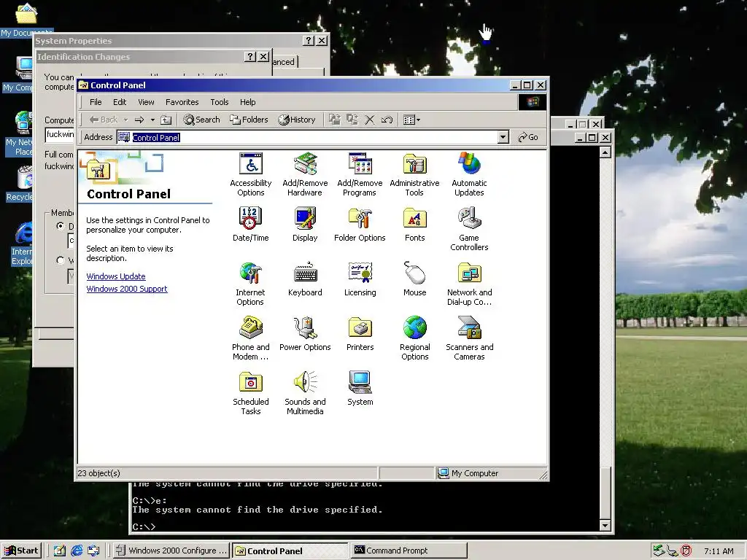Switch to Command Prompt taskbar button
747x560 pixels.
click(x=409, y=551)
